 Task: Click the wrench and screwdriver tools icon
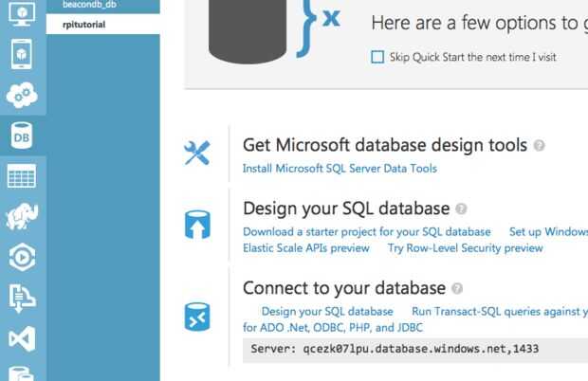pos(197,153)
